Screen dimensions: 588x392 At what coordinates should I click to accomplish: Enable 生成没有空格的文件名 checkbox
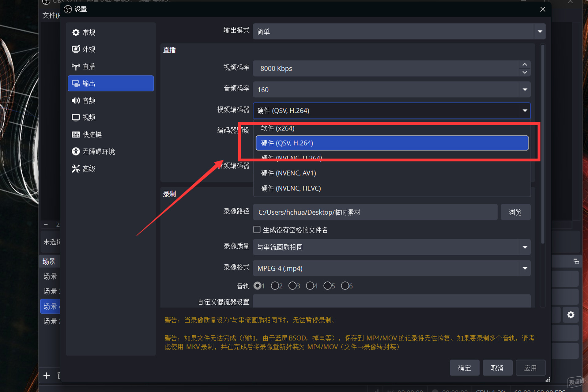(x=257, y=230)
